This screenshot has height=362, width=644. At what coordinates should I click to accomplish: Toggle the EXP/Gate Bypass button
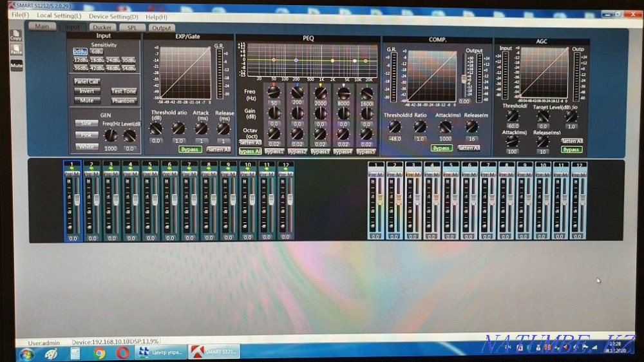[x=189, y=149]
